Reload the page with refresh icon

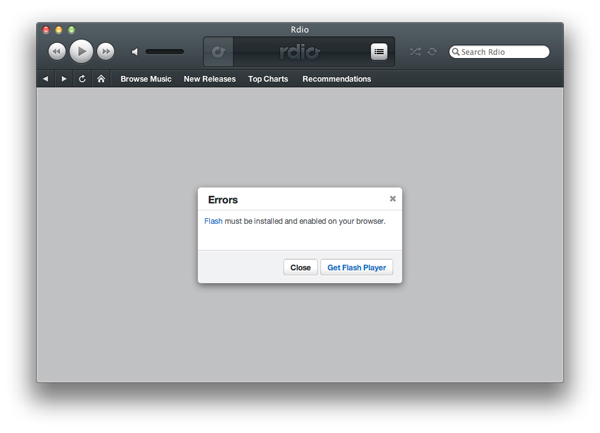[82, 79]
